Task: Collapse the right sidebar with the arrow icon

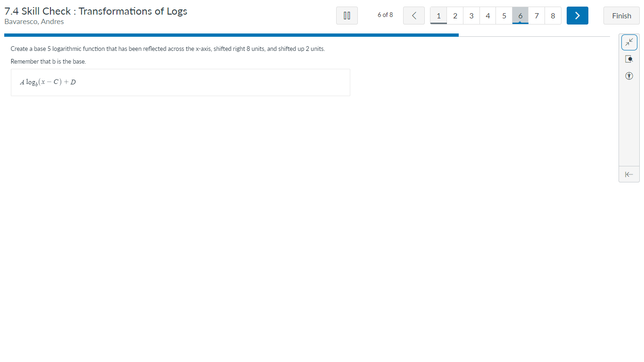Action: 629,174
